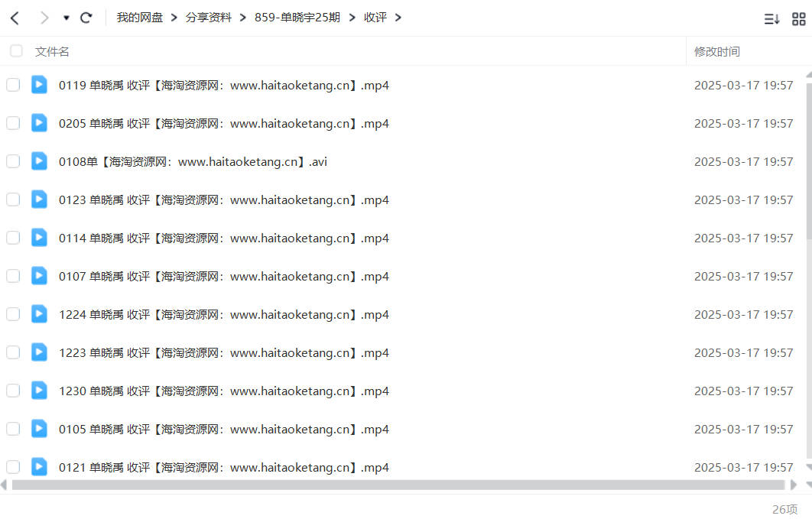The height and width of the screenshot is (519, 812).
Task: Click video icon of 0105 单晓禹 收评
Action: point(39,429)
